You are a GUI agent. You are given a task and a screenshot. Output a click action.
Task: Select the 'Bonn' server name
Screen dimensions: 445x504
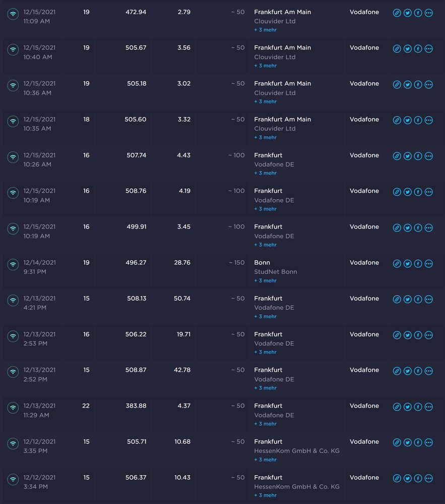262,263
